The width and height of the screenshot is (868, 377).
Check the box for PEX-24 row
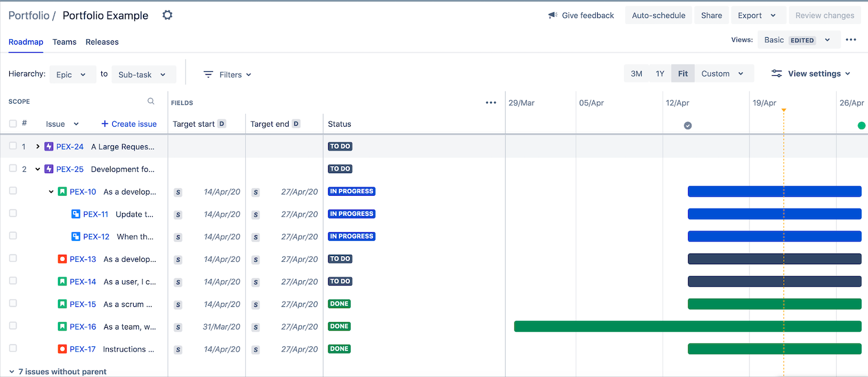13,146
